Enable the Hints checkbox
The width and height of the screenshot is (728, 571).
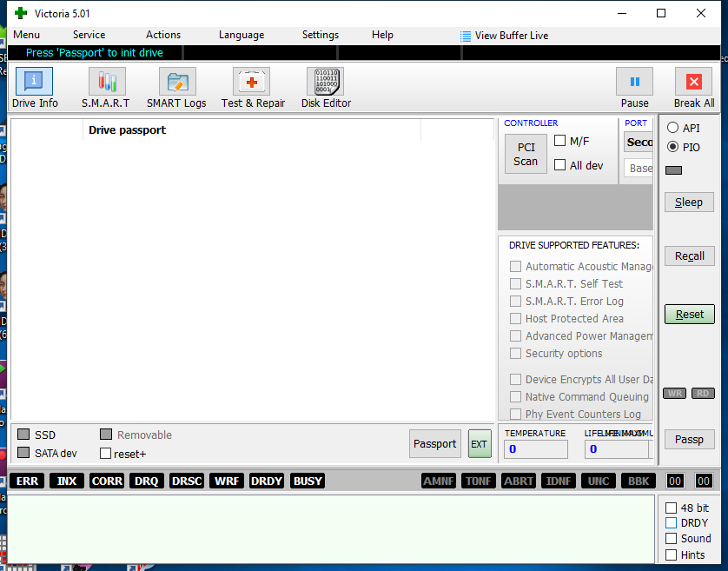coord(671,554)
